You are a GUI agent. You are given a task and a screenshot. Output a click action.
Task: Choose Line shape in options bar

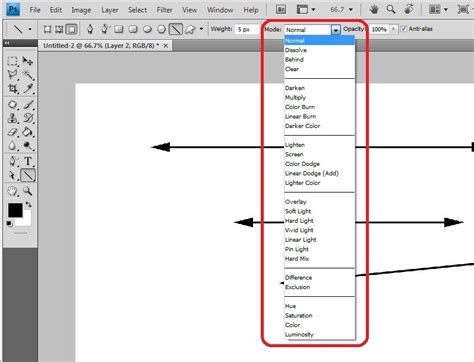pos(176,29)
